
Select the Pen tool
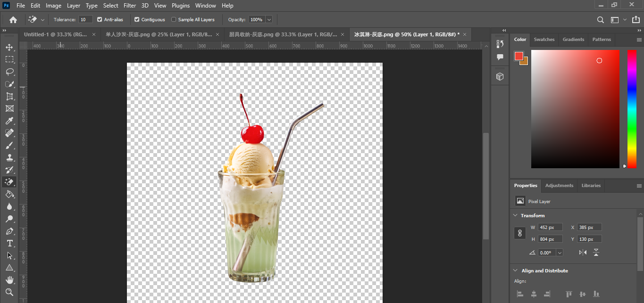tap(9, 231)
